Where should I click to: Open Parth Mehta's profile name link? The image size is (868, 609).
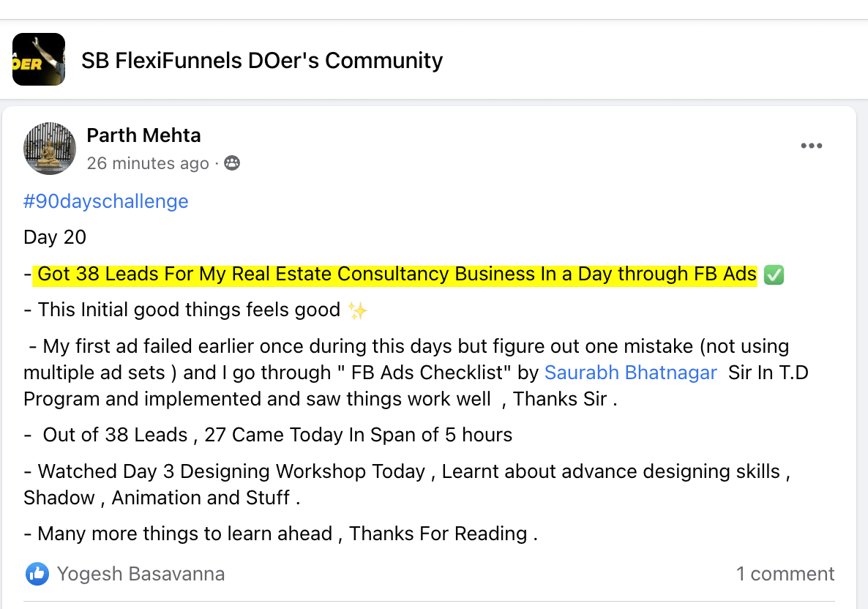click(143, 135)
